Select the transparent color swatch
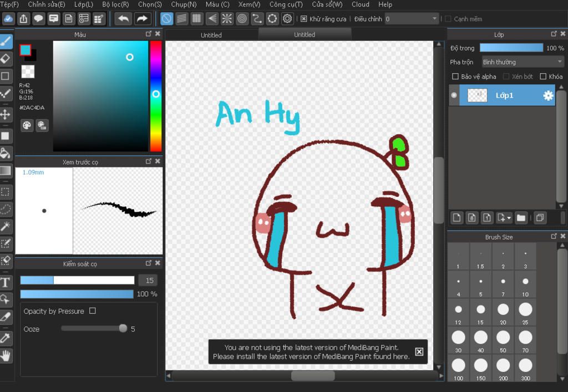 click(28, 72)
